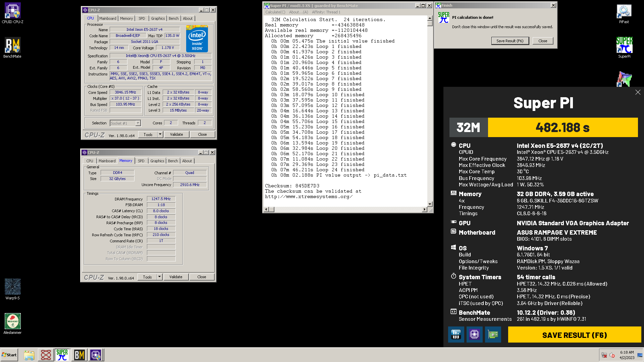The image size is (644, 362).
Task: Click the CAS# Latency 8.0 clocks field
Action: click(161, 211)
